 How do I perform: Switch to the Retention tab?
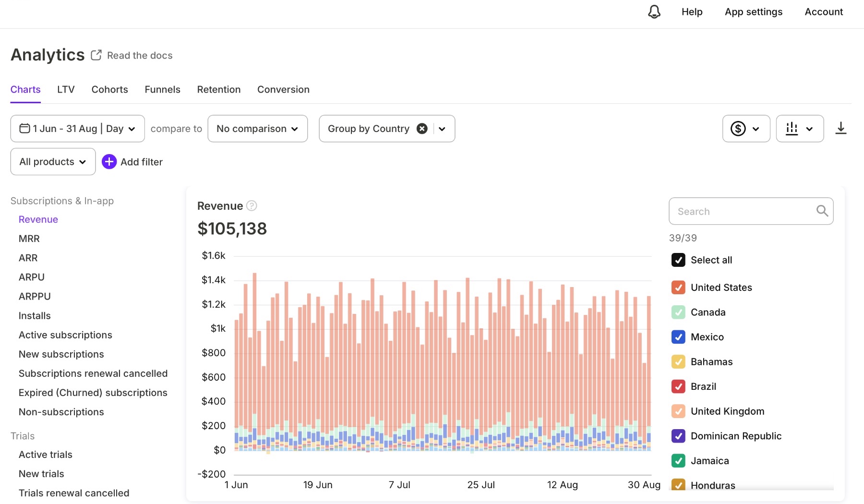point(219,90)
